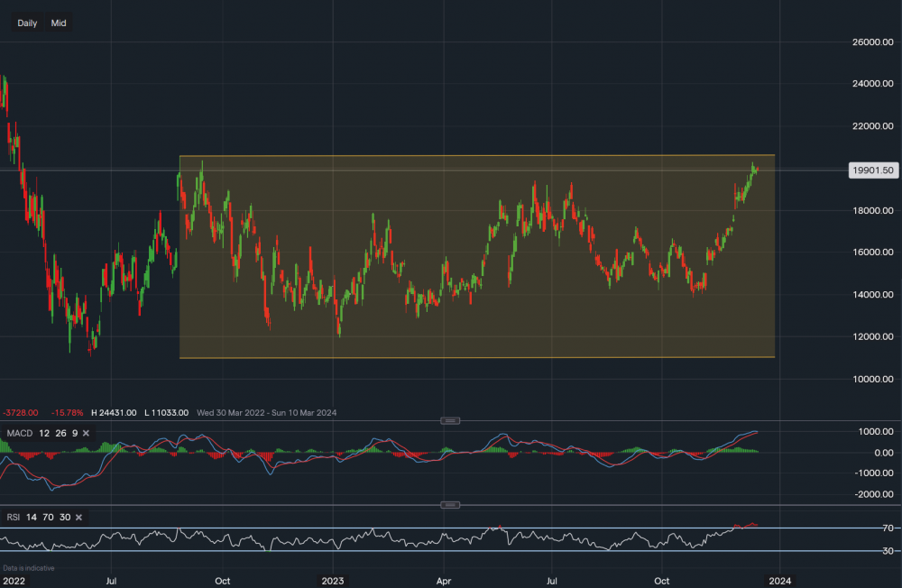Change the MACD signal period value 9

72,434
